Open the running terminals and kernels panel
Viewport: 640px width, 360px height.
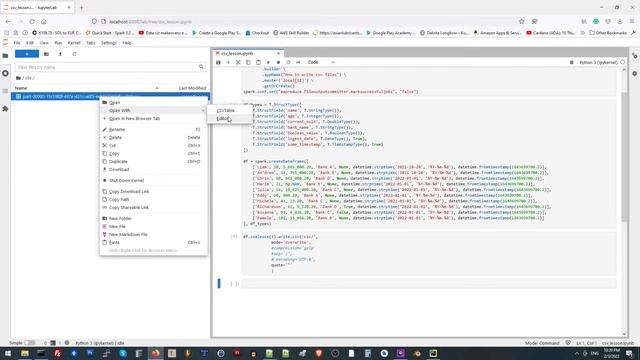(x=5, y=73)
